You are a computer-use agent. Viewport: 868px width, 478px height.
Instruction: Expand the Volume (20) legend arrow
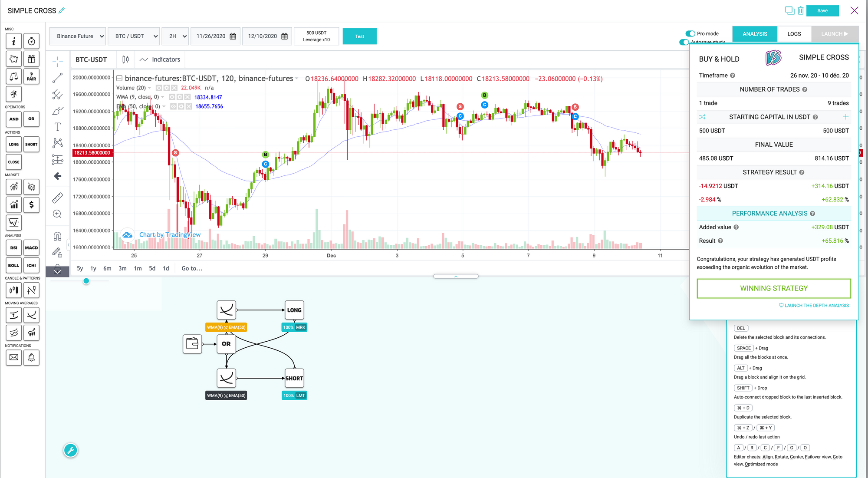click(x=150, y=88)
